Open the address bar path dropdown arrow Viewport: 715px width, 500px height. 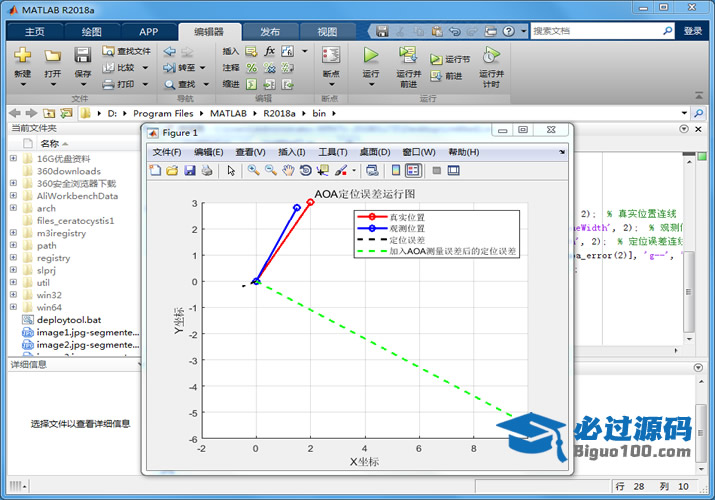684,113
